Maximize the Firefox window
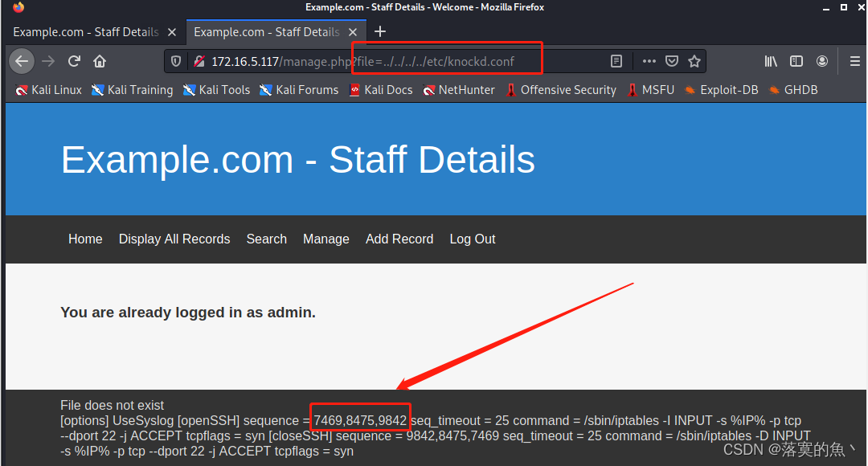The width and height of the screenshot is (868, 466). click(844, 7)
